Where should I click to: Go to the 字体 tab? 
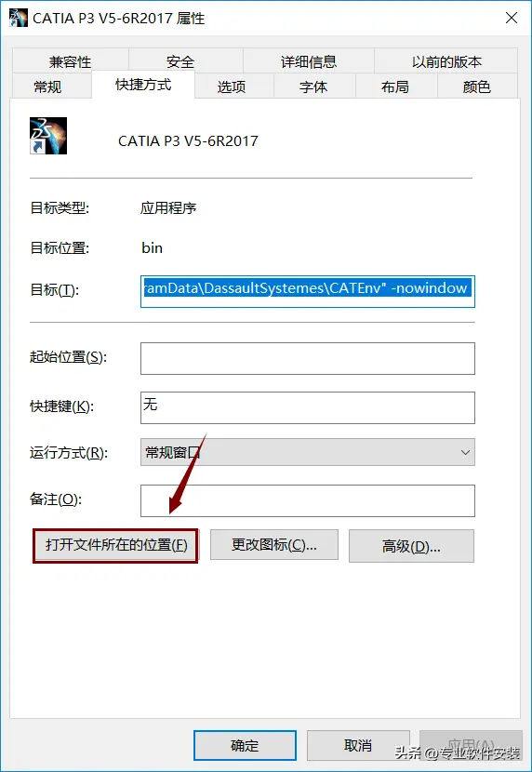313,87
